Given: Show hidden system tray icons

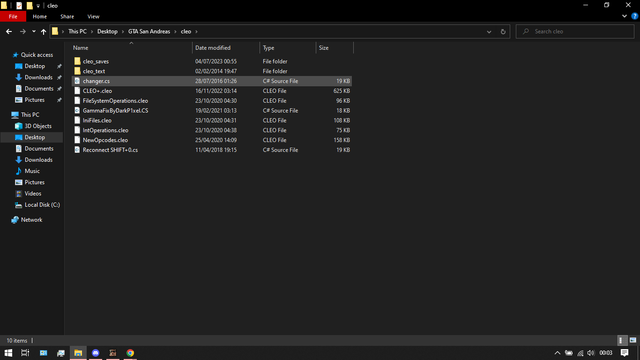Looking at the screenshot, I should pyautogui.click(x=557, y=353).
